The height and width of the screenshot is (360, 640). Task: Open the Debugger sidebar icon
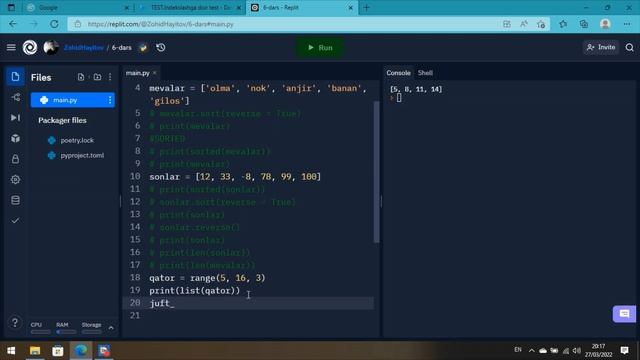pyautogui.click(x=16, y=118)
